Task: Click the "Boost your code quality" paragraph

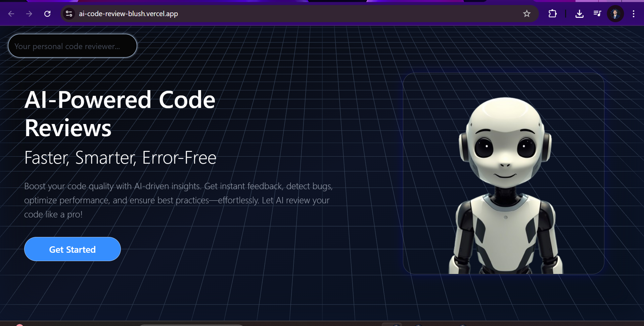Action: (x=178, y=200)
